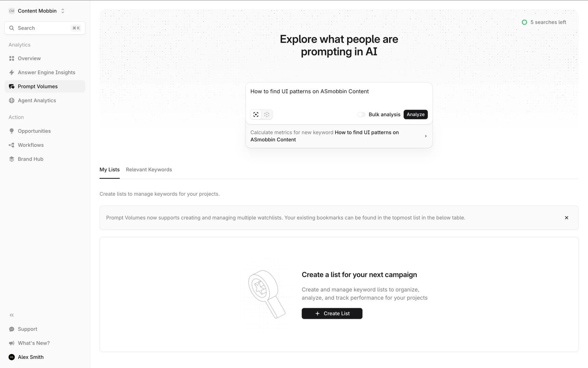This screenshot has width=588, height=368.
Task: Click the Agent Analytics globe icon
Action: [12, 101]
